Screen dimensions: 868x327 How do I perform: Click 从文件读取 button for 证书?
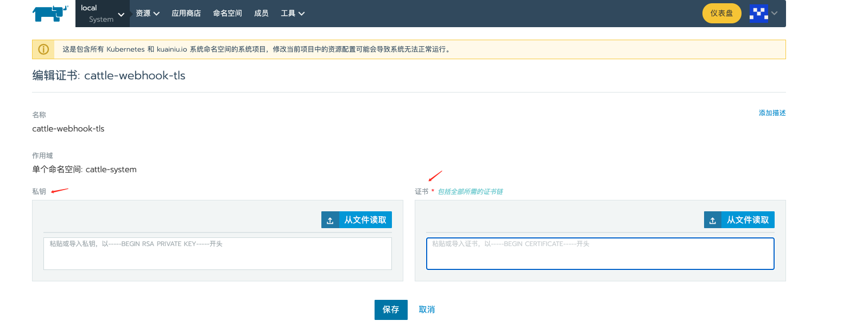(739, 220)
